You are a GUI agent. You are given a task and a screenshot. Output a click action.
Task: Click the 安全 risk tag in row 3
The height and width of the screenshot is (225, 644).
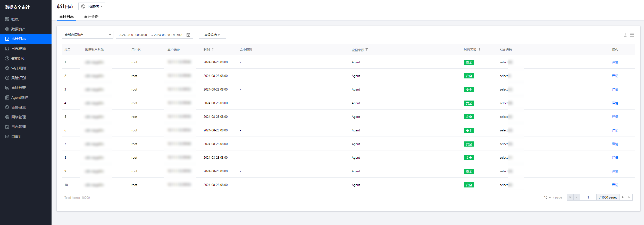(x=469, y=89)
